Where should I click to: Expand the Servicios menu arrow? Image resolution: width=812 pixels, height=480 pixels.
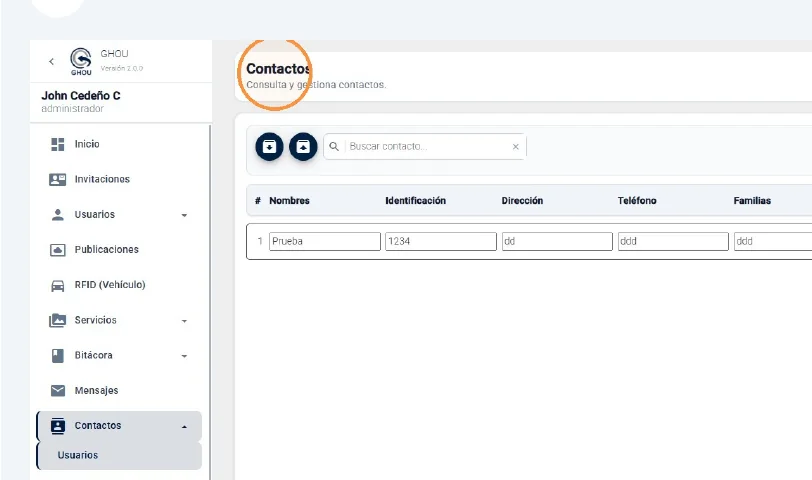(184, 321)
